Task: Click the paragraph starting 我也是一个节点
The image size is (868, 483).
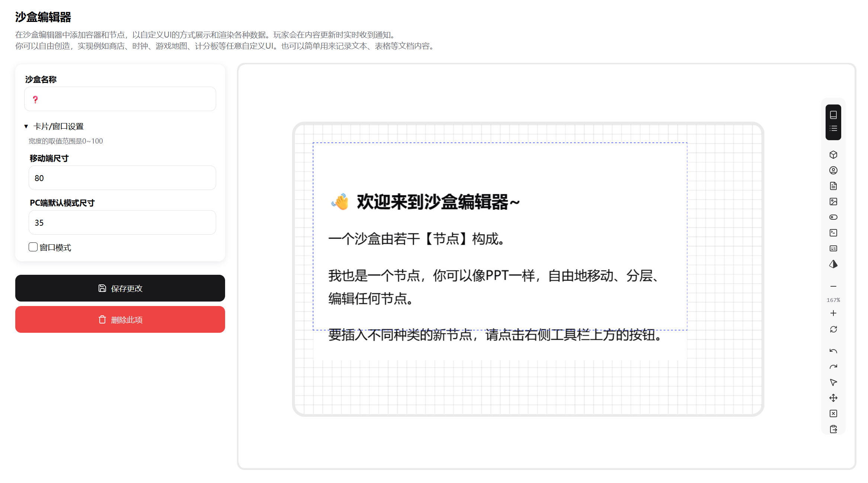Action: [x=494, y=287]
